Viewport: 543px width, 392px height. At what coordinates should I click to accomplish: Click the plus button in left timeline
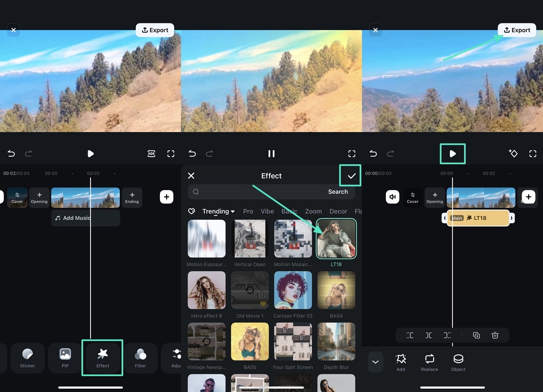[167, 197]
